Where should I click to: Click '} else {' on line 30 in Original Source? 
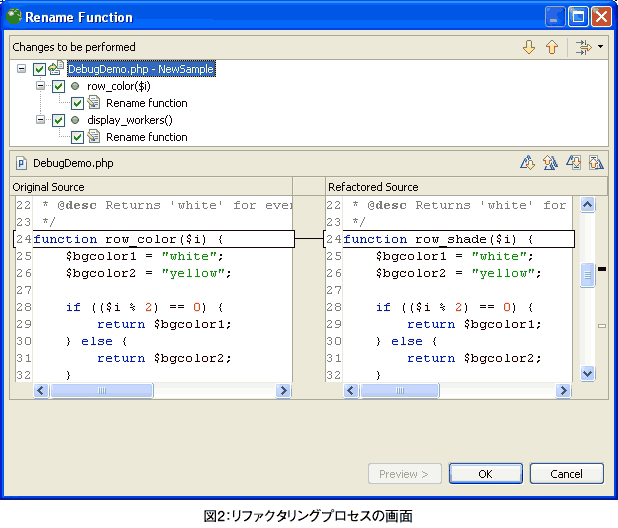point(97,341)
